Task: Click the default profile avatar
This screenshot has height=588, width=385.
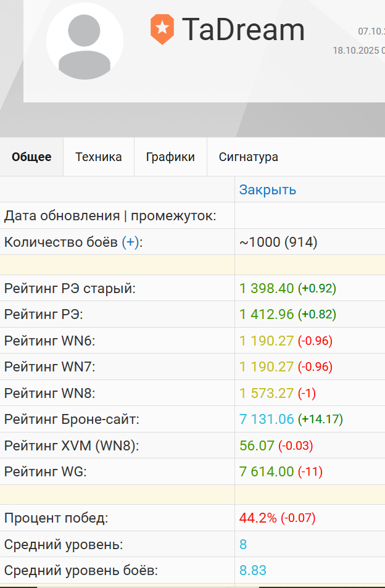Action: 85,41
